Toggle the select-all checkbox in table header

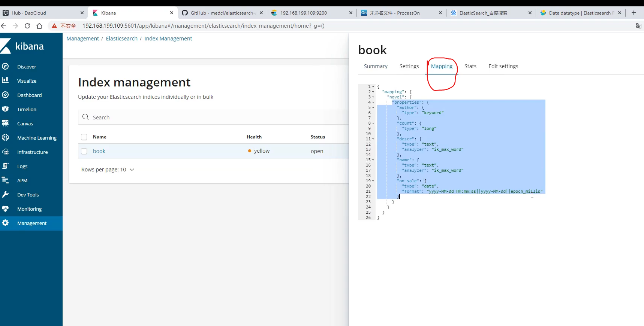84,137
